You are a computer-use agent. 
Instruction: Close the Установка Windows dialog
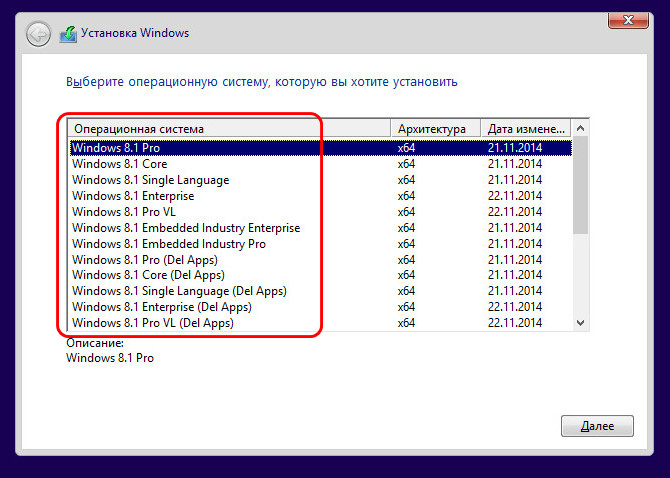[x=628, y=20]
